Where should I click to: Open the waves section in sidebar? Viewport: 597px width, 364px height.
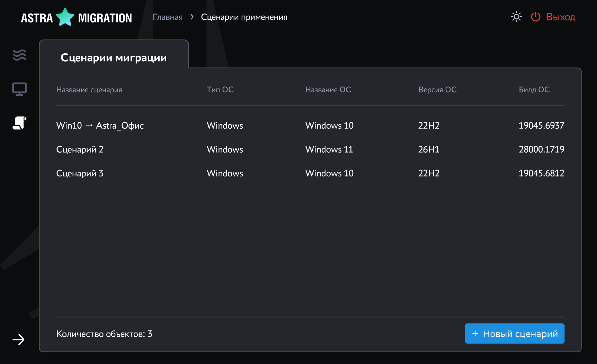point(19,55)
